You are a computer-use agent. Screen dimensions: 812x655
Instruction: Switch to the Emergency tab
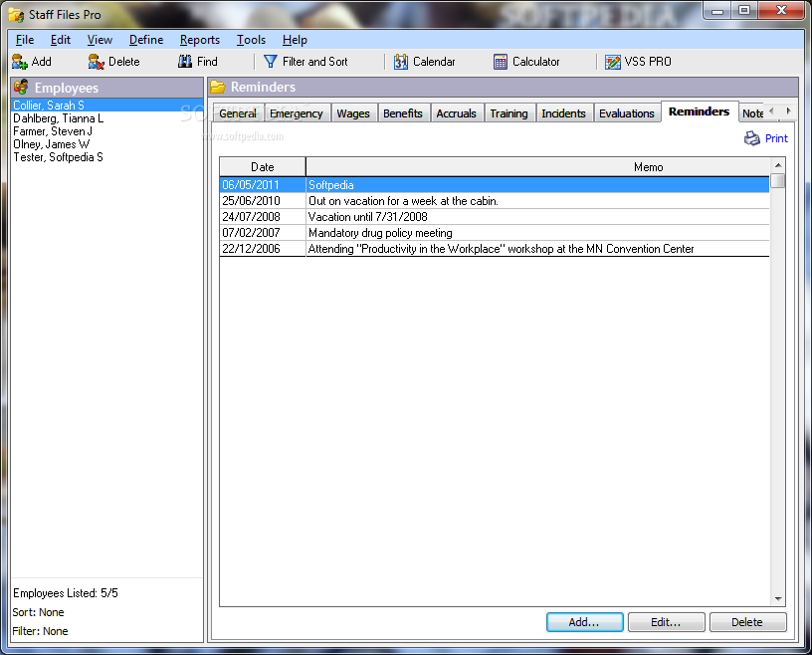[x=297, y=113]
